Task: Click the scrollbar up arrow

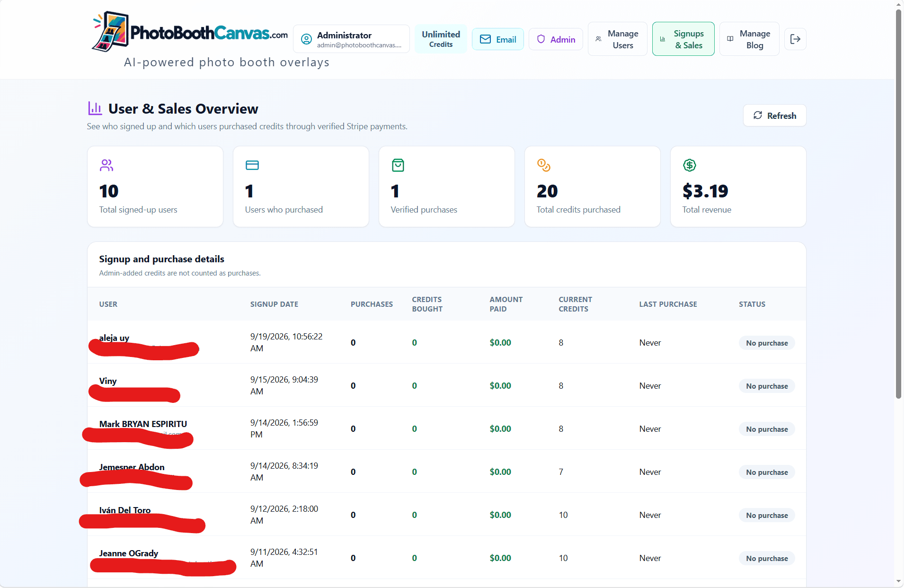Action: 898,4
